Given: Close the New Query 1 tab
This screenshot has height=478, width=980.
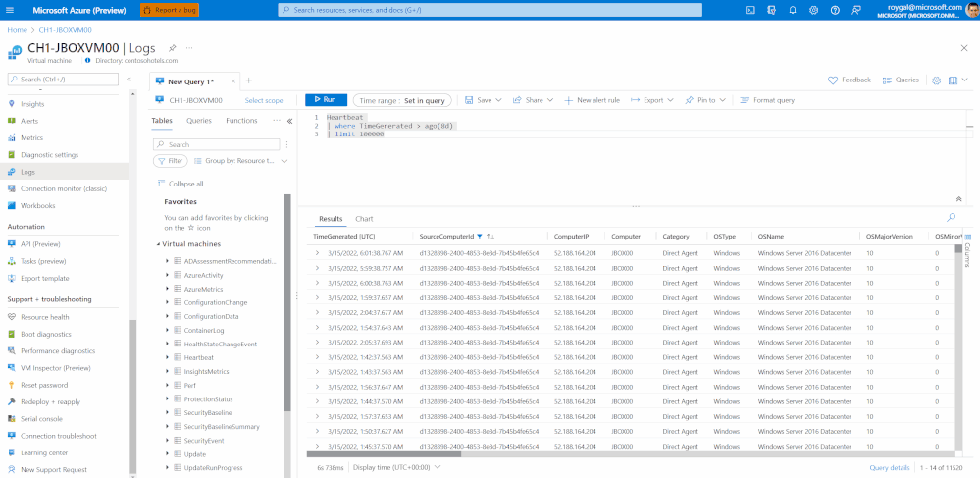Looking at the screenshot, I should click(x=233, y=81).
